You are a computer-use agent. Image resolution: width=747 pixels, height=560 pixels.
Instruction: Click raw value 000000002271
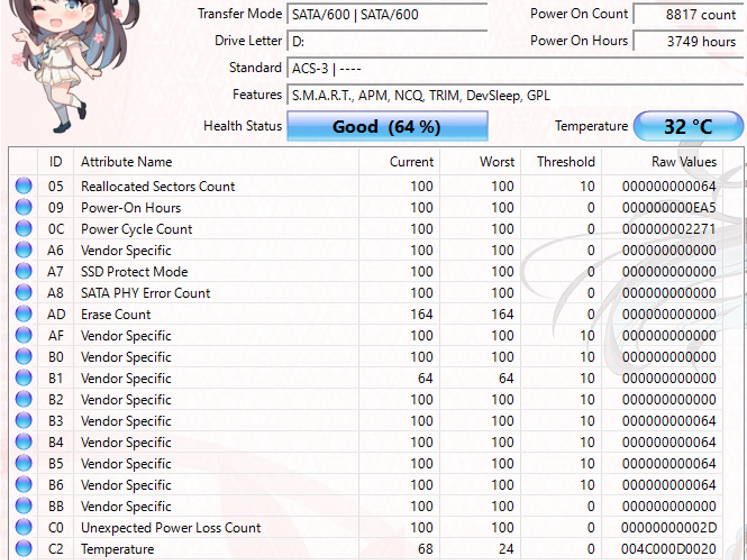click(x=669, y=229)
